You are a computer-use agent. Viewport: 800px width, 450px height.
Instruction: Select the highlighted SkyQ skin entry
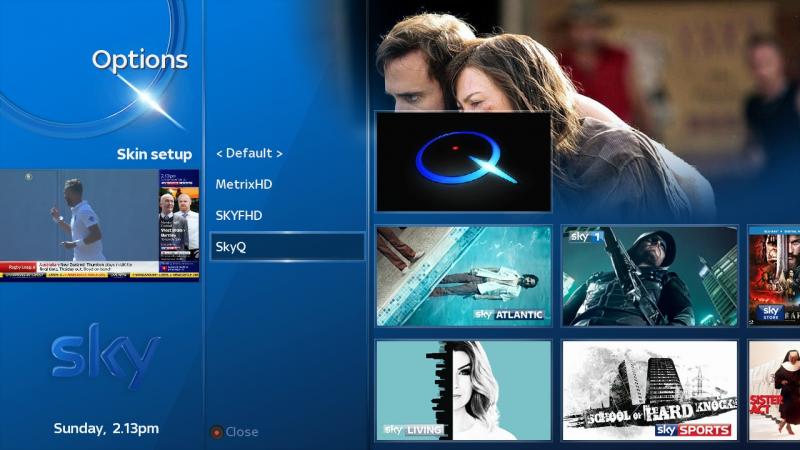click(287, 246)
